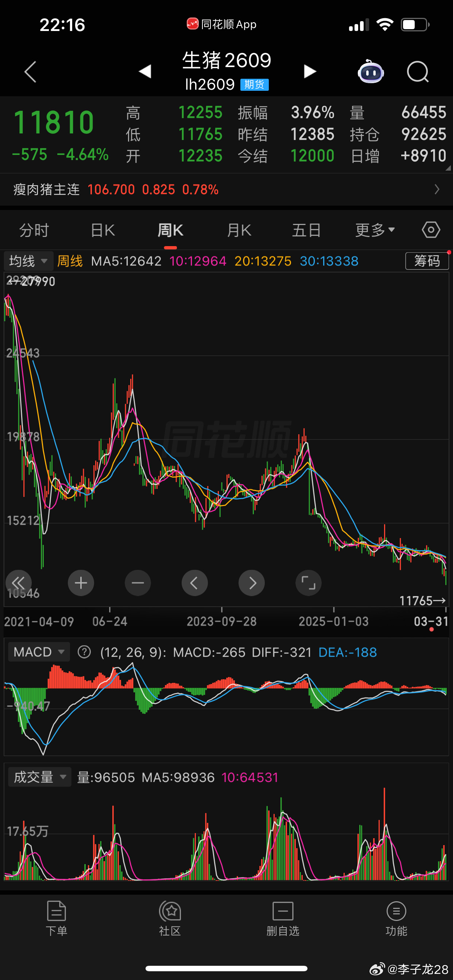Open the MACD indicator dropdown
Image resolution: width=453 pixels, height=980 pixels.
coord(39,652)
